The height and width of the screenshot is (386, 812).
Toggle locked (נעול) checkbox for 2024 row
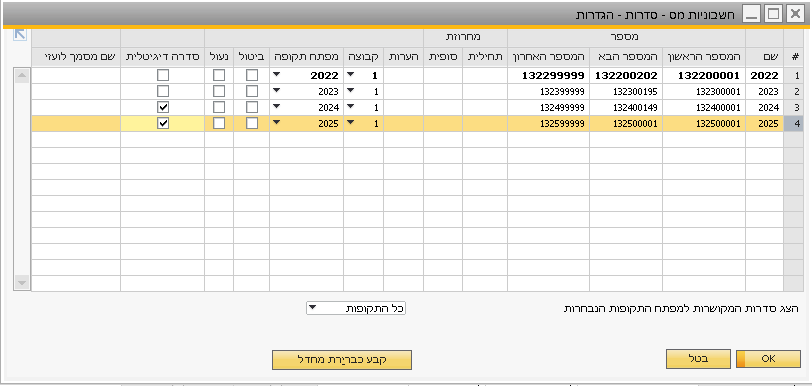click(219, 107)
